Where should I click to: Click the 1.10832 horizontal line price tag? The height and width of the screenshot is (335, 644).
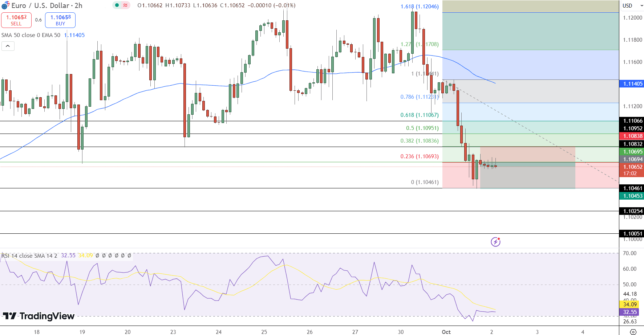pos(632,144)
